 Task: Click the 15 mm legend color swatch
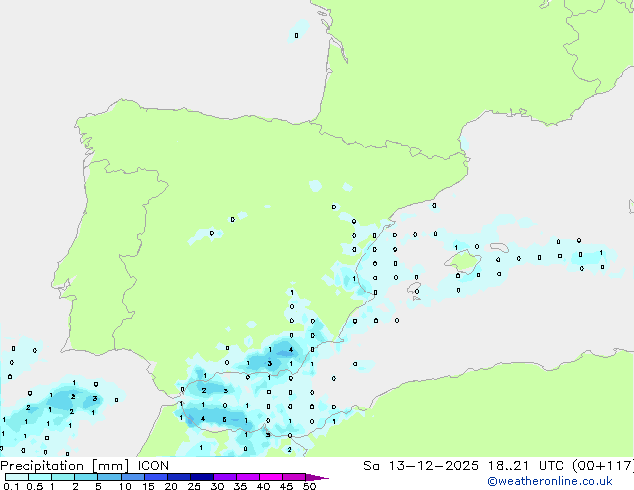point(155,477)
